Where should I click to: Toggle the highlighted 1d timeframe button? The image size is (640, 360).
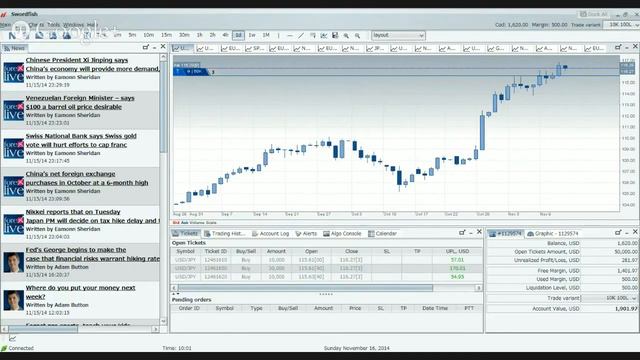[238, 36]
